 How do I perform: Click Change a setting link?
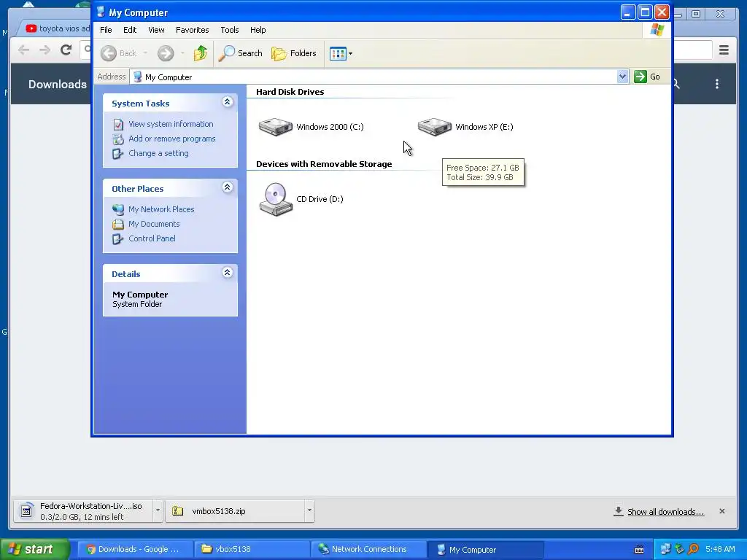(158, 153)
